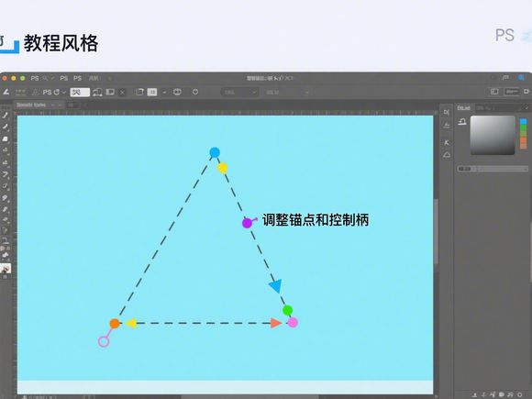Select the orange anchor point on triangle

115,324
